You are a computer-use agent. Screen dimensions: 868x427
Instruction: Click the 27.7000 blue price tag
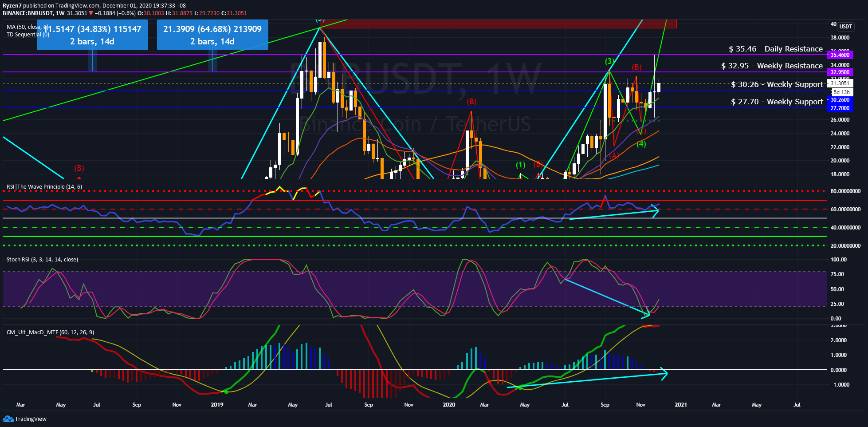(x=840, y=108)
